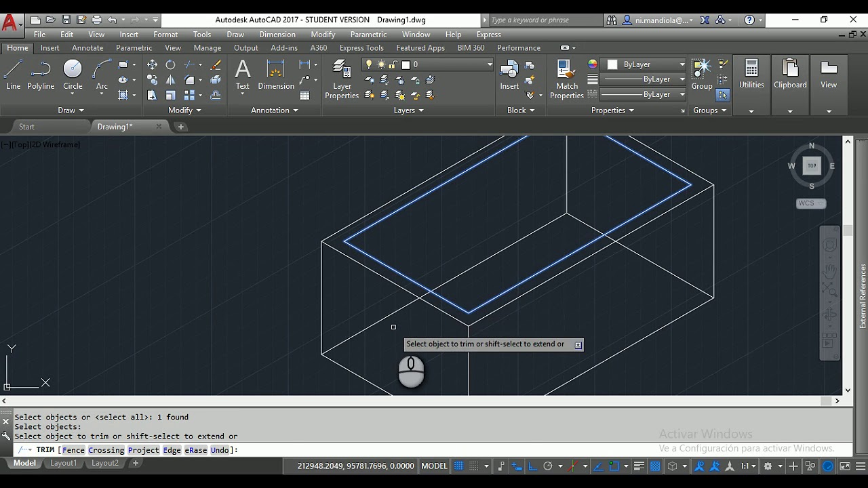
Task: Expand the Clipboard panel
Action: (x=790, y=111)
